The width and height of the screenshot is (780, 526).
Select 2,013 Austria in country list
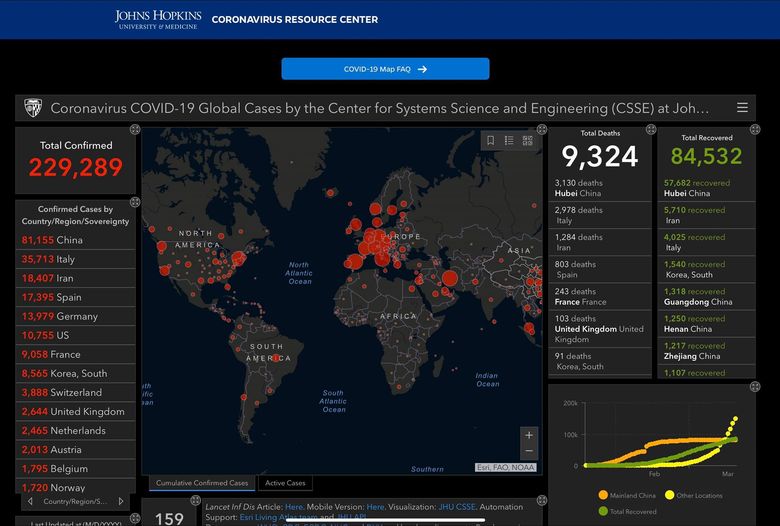click(75, 450)
